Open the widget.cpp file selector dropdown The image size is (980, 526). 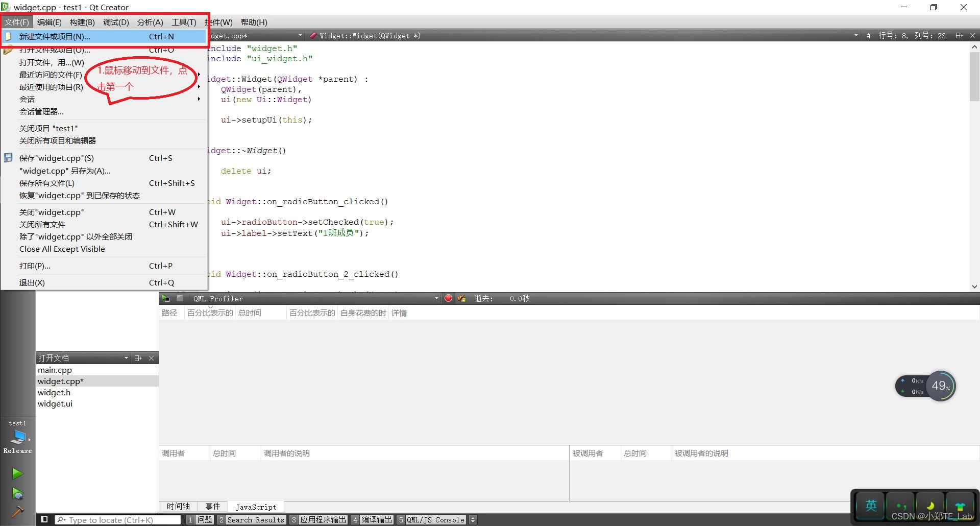[x=300, y=35]
